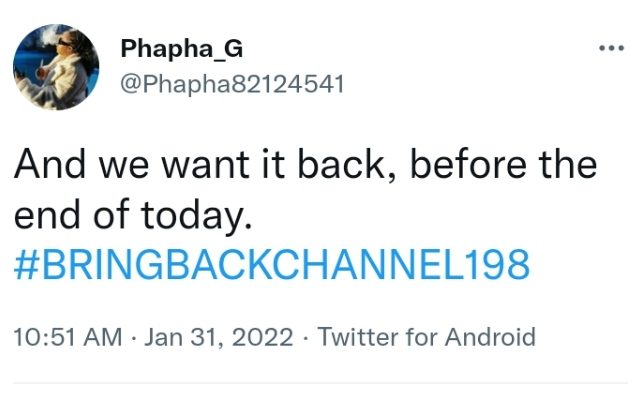
Task: Open the three-dot more options menu
Action: coord(609,48)
